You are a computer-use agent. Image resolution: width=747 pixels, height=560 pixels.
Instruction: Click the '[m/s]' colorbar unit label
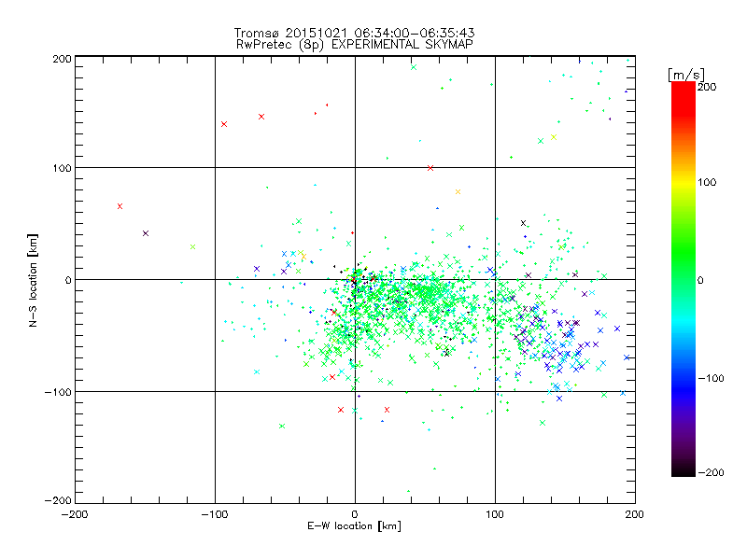pyautogui.click(x=686, y=75)
